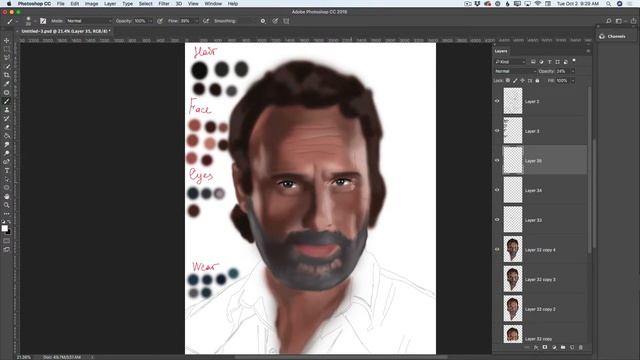Change screen mode from the toolbox
The image size is (640, 360).
[x=7, y=249]
